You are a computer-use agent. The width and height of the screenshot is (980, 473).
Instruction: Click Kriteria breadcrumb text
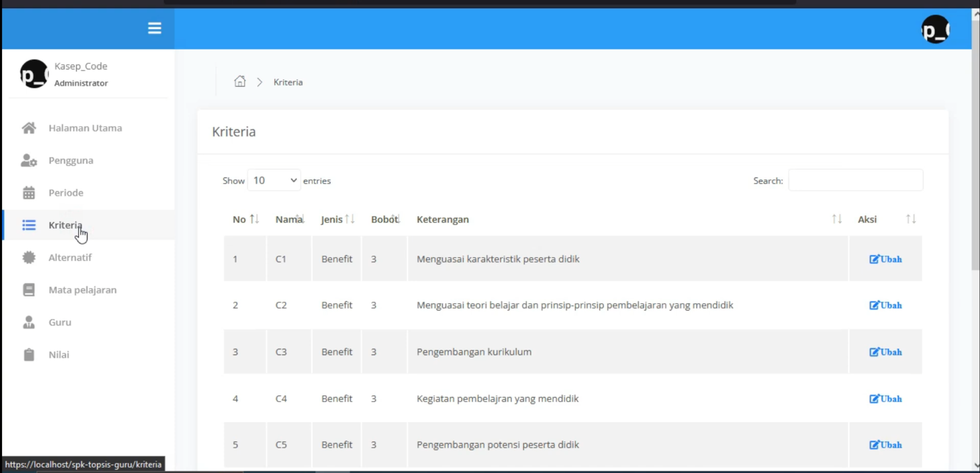288,82
